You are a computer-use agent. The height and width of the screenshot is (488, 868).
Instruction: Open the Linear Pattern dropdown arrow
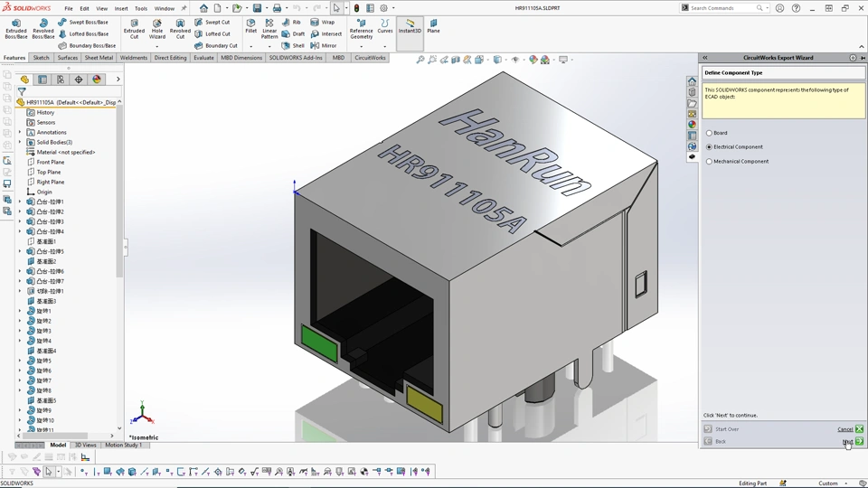[x=269, y=46]
